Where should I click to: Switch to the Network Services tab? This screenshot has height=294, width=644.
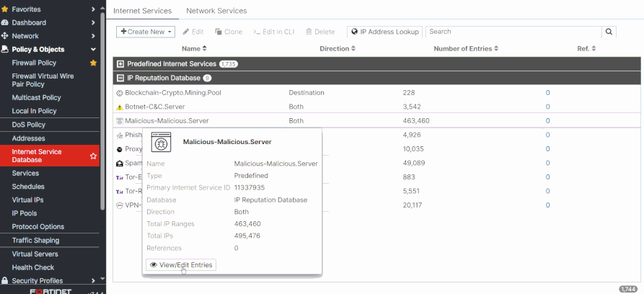[x=216, y=11]
